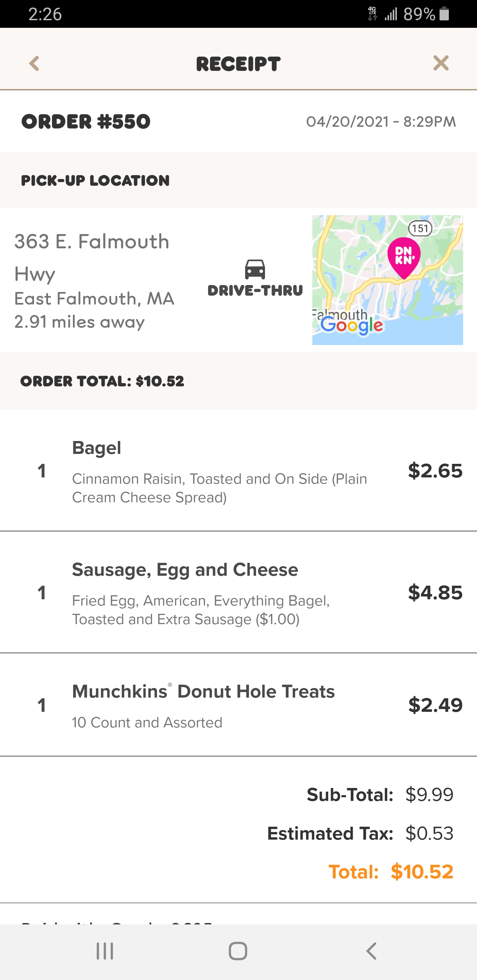
Task: Tap the battery icon in status bar
Action: [x=444, y=14]
